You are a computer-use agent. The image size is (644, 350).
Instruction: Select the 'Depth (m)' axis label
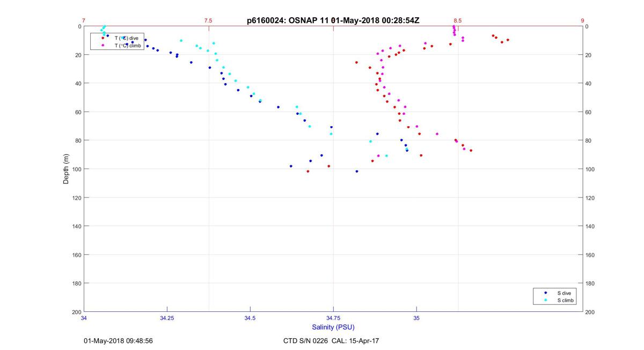coord(67,169)
